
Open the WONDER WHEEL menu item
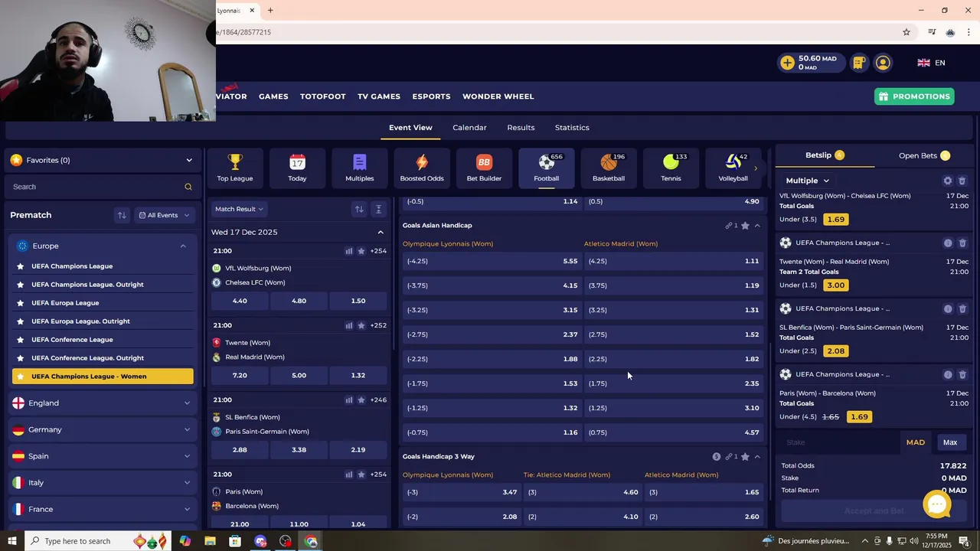coord(498,96)
